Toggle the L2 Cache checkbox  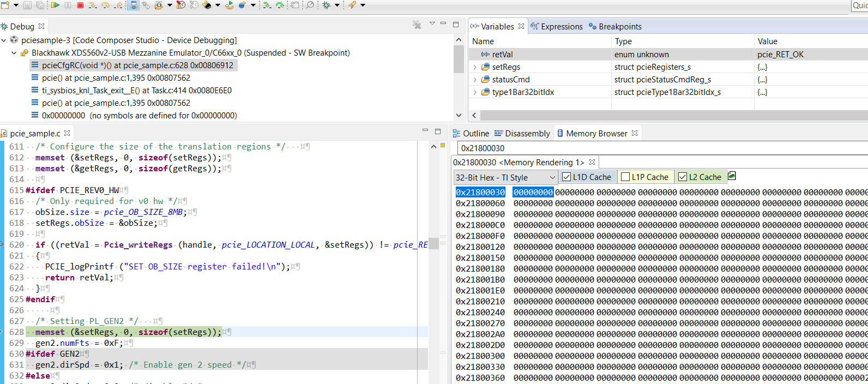[683, 177]
